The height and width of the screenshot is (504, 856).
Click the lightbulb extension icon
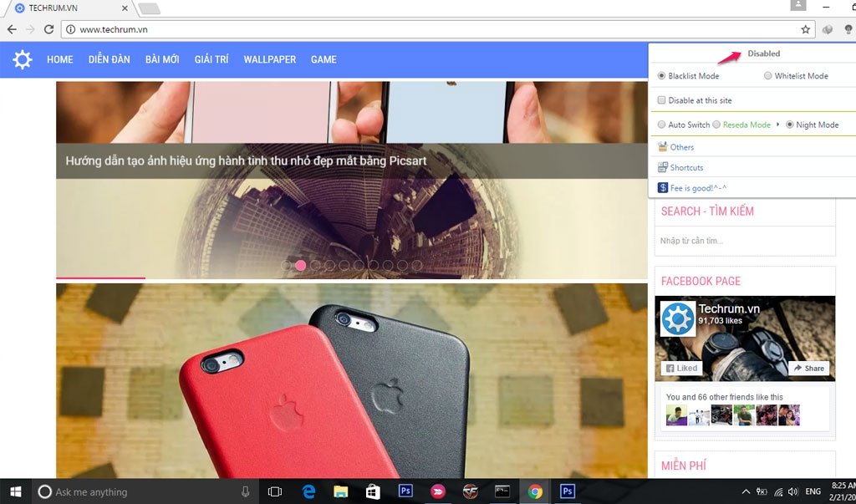[x=847, y=29]
